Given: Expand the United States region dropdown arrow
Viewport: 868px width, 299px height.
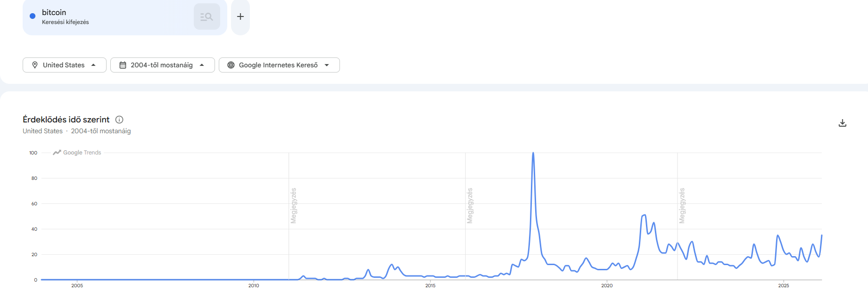Looking at the screenshot, I should point(93,65).
